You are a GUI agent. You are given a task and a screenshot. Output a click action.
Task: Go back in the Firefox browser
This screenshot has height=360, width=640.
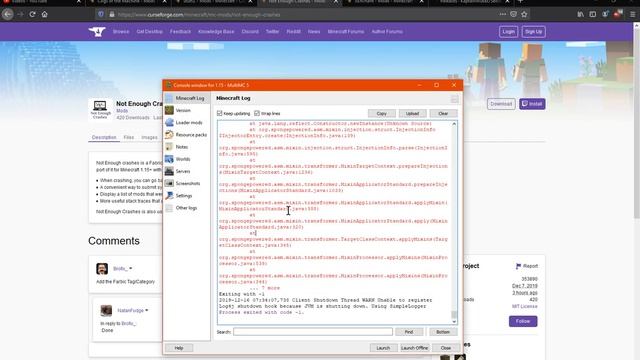7,14
